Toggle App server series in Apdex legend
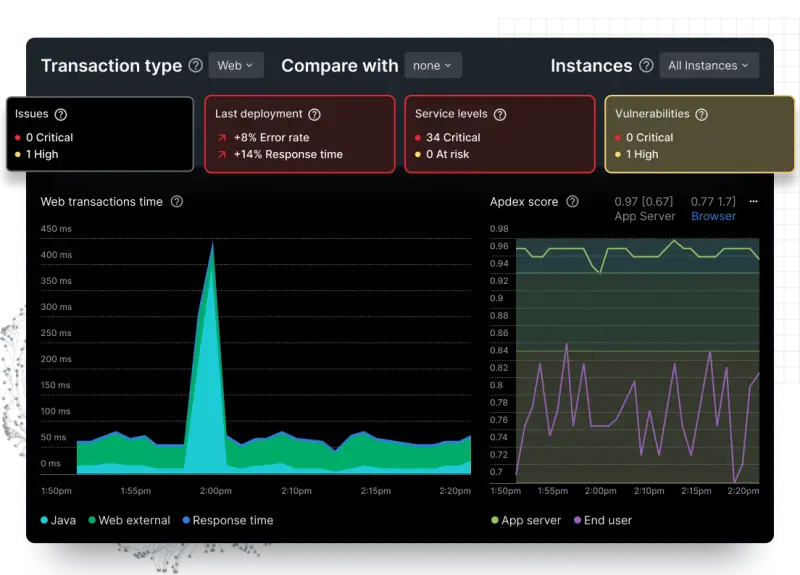This screenshot has width=800, height=575. pos(526,520)
